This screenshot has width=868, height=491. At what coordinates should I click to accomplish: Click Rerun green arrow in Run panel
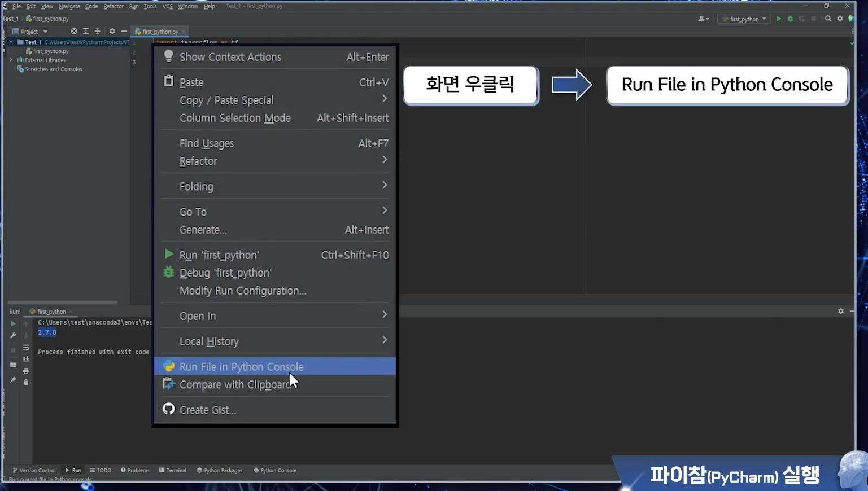(13, 324)
